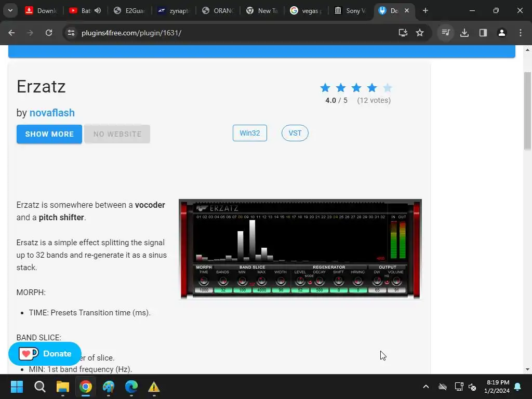The width and height of the screenshot is (532, 399).
Task: Switch to the Download tab with red icon
Action: click(x=41, y=10)
